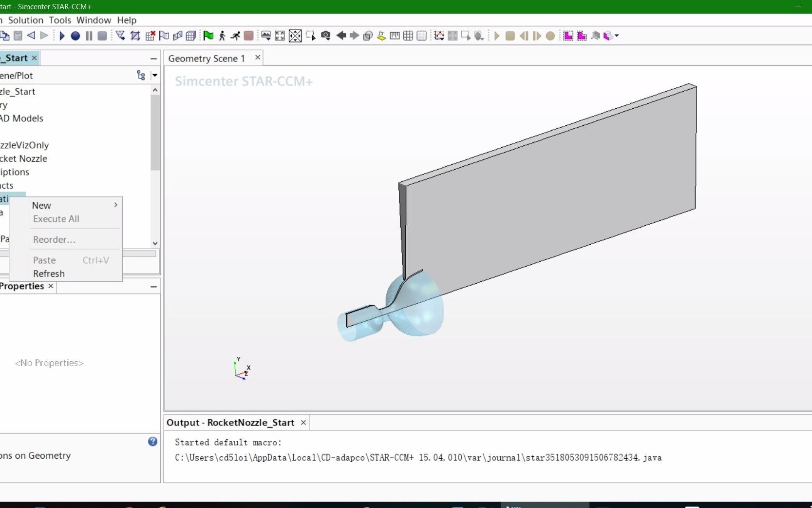Click the red Stop Iterating square icon
812x508 pixels.
coord(249,36)
